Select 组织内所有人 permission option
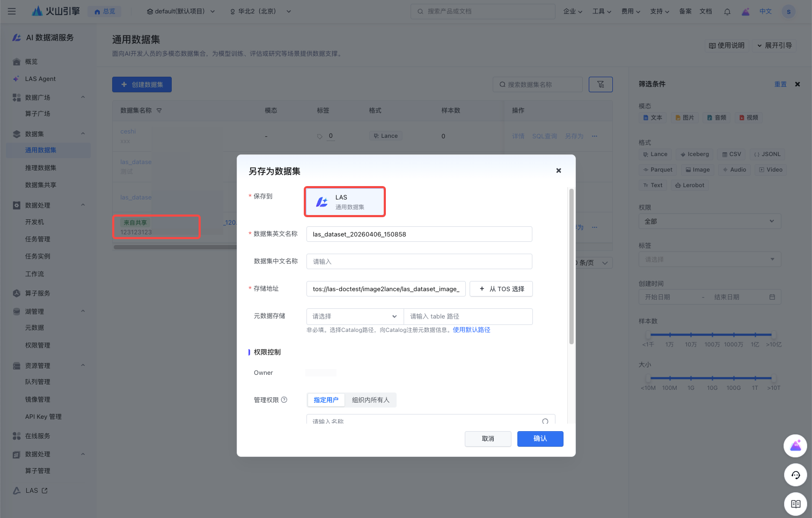 tap(370, 400)
